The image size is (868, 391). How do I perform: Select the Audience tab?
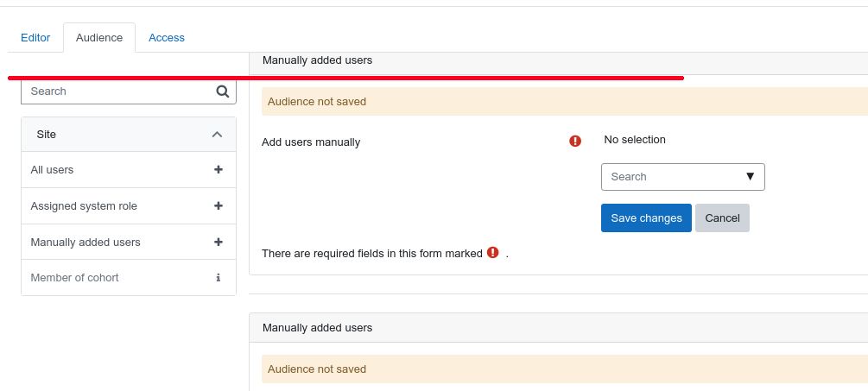click(99, 38)
